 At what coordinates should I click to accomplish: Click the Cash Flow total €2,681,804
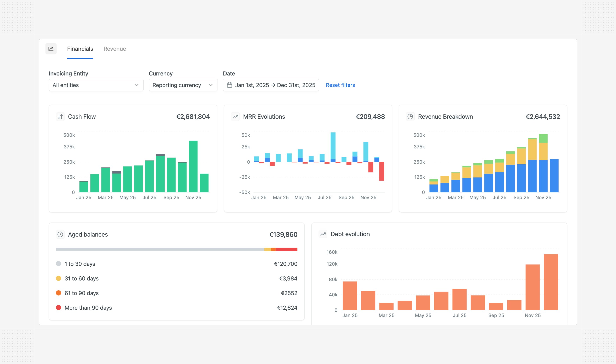(x=193, y=117)
